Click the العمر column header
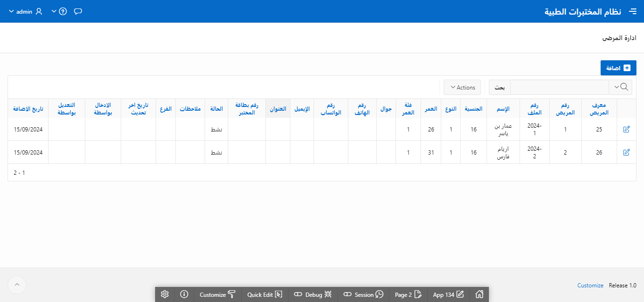The height and width of the screenshot is (302, 644). pyautogui.click(x=431, y=109)
